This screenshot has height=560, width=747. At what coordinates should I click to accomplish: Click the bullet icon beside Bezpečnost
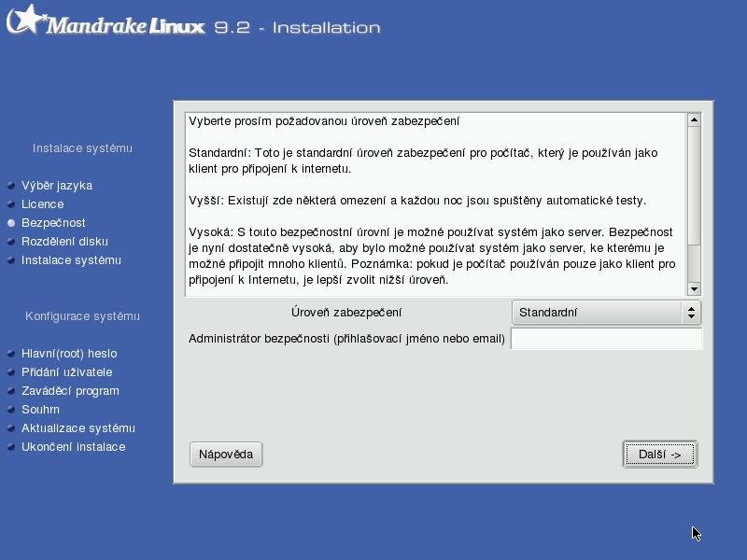[11, 223]
